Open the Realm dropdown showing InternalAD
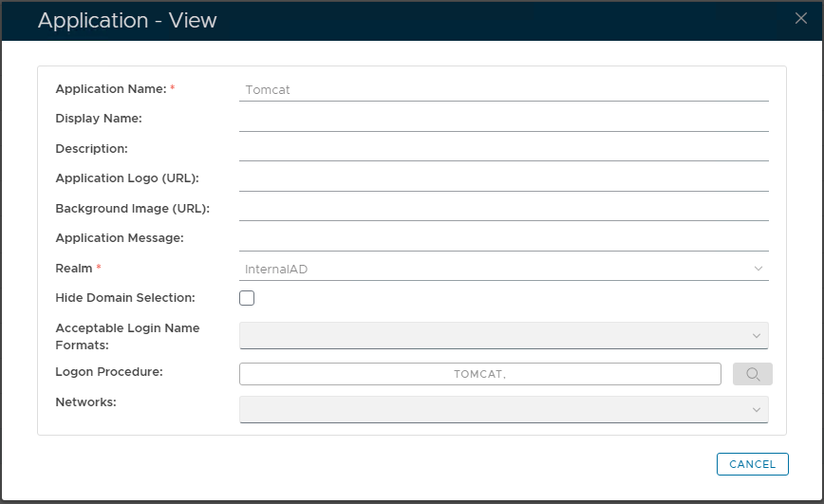This screenshot has height=504, width=824. pyautogui.click(x=503, y=269)
